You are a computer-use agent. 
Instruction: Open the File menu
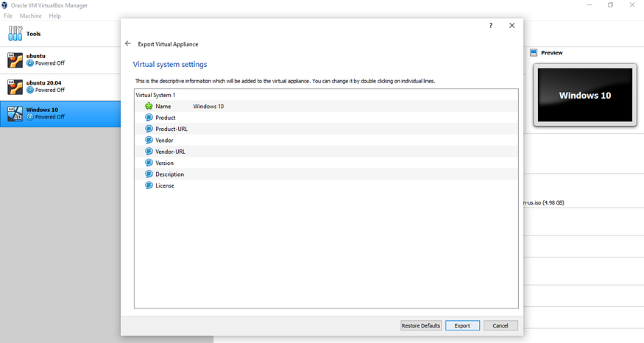coord(8,15)
